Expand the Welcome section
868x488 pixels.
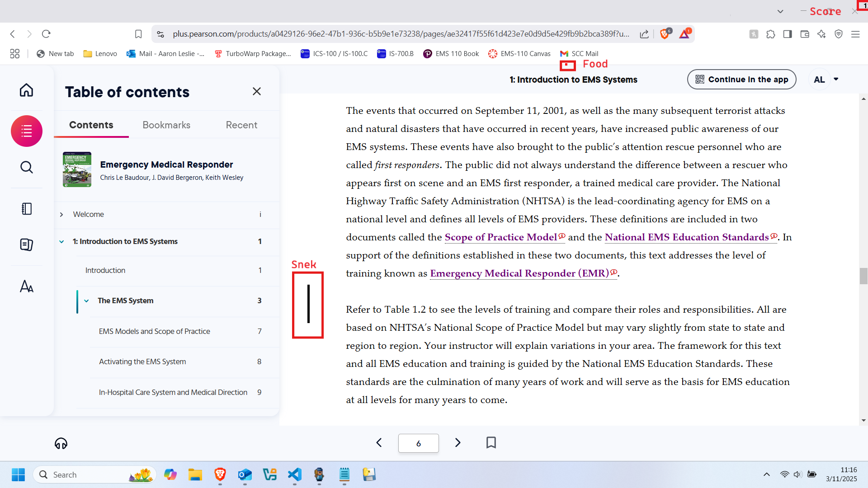click(61, 214)
